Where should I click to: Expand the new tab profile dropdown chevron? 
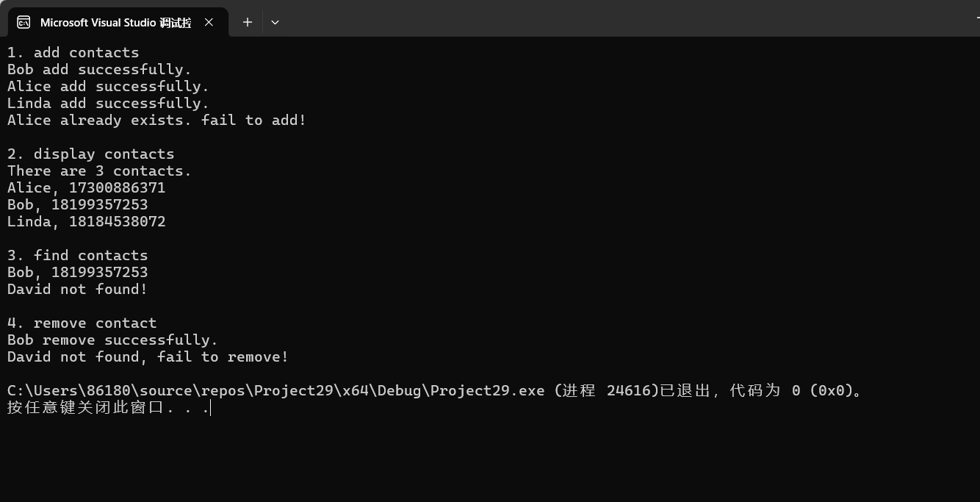coord(275,22)
